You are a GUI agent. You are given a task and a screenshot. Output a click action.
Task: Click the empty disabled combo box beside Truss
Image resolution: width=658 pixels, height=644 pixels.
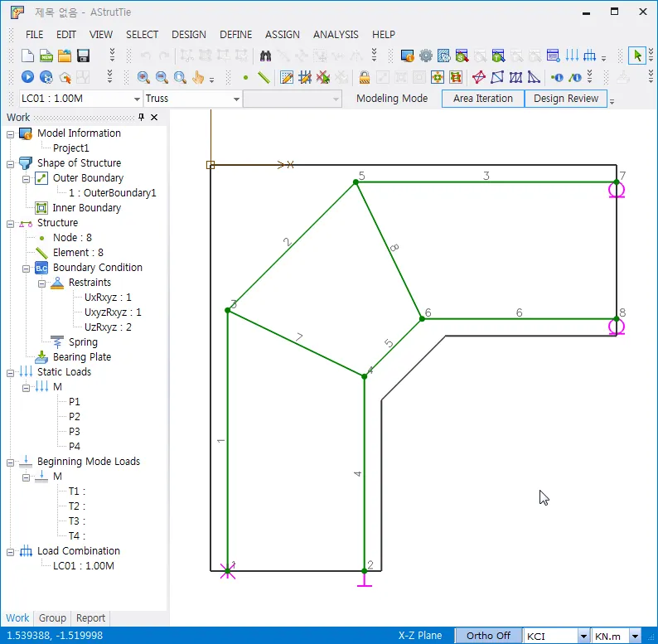(292, 99)
